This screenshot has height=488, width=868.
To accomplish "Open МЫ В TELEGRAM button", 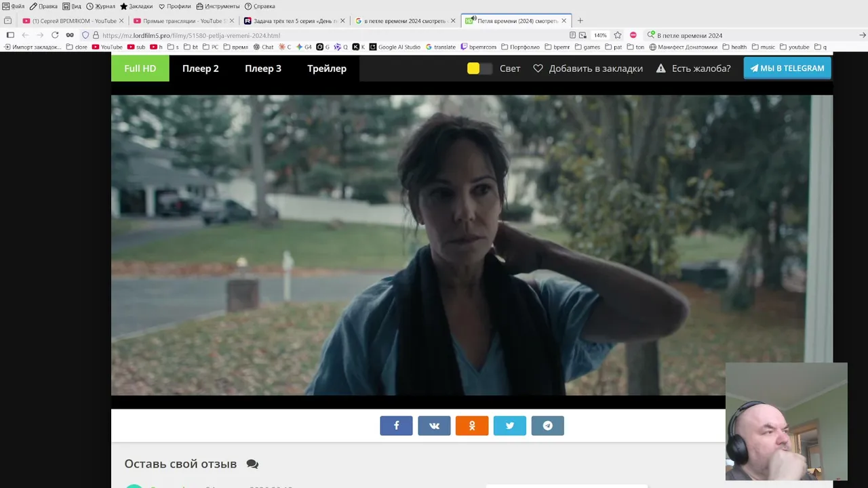I will pos(787,68).
